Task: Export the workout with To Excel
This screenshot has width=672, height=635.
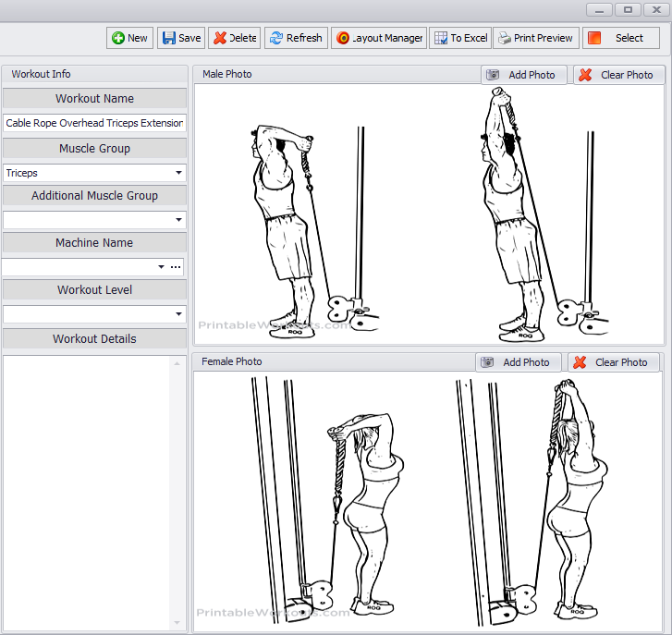Action: 459,38
